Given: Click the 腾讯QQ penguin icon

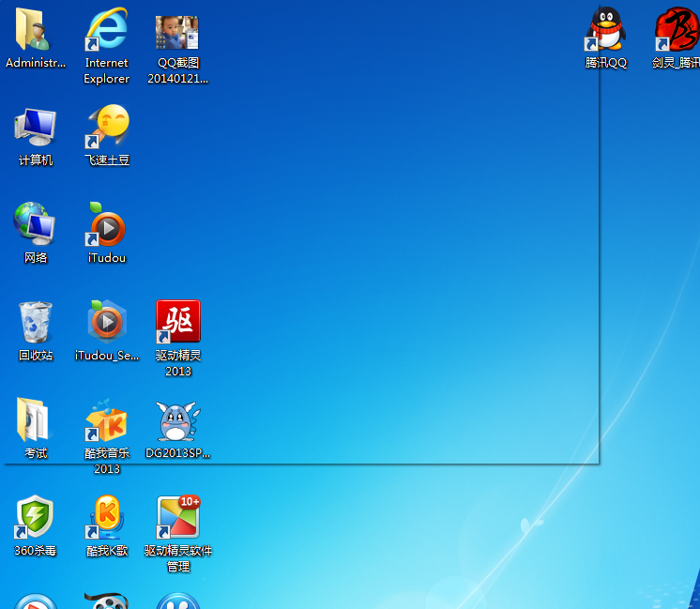Looking at the screenshot, I should pyautogui.click(x=606, y=31).
